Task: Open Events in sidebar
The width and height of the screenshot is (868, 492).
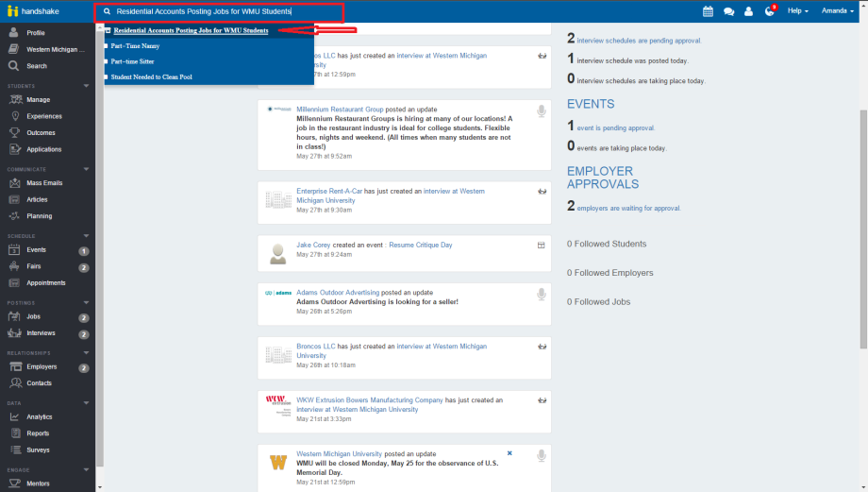Action: 36,250
